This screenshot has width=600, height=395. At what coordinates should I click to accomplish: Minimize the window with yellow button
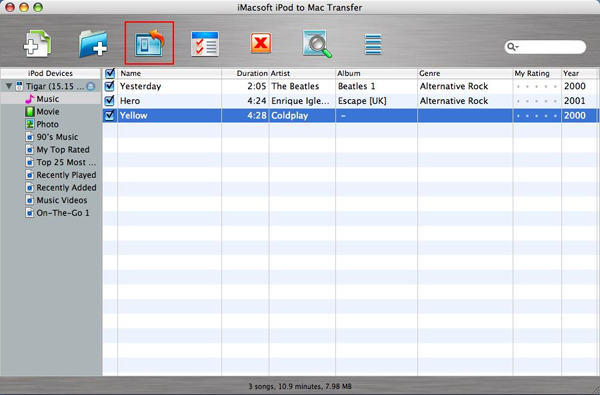[x=24, y=7]
